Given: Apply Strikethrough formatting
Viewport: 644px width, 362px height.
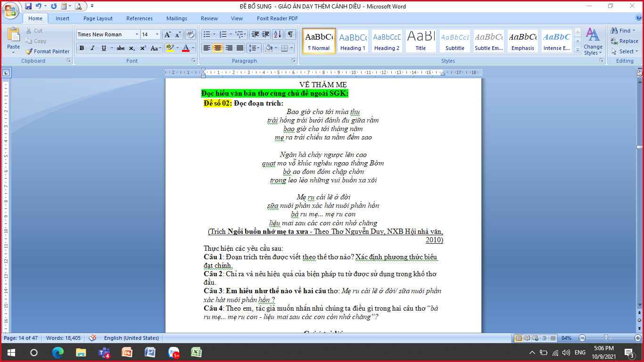Looking at the screenshot, I should tap(121, 48).
